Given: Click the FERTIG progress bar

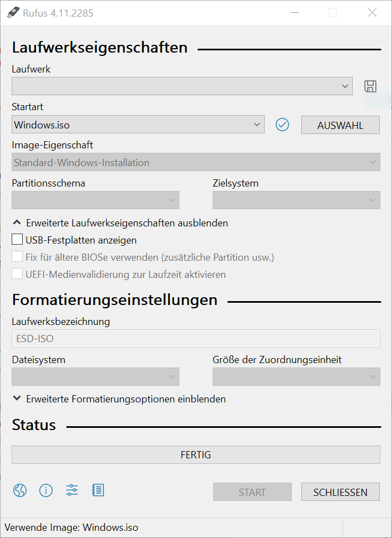Looking at the screenshot, I should (196, 454).
